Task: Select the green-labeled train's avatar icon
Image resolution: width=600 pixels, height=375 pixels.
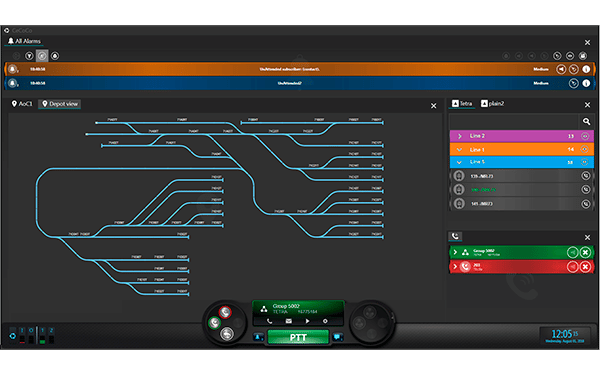Action: point(459,189)
